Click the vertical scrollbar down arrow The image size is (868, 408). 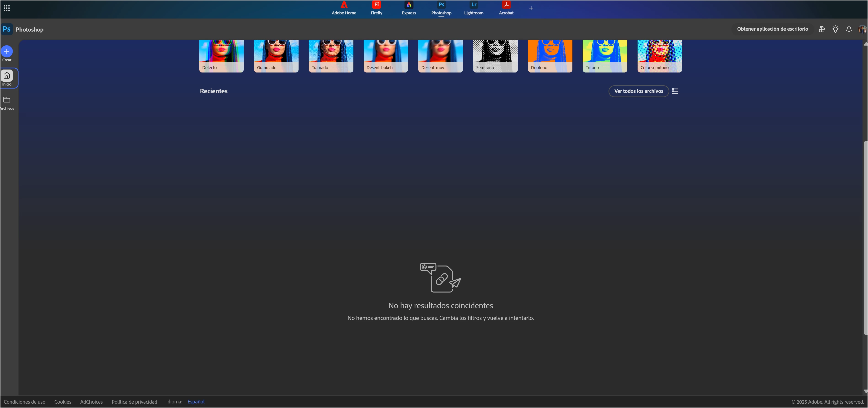[x=865, y=392]
